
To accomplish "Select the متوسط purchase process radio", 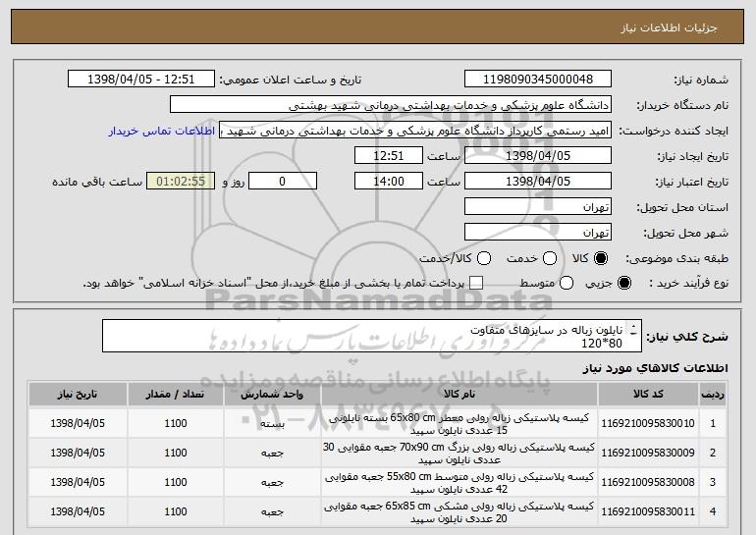I will pos(567,284).
